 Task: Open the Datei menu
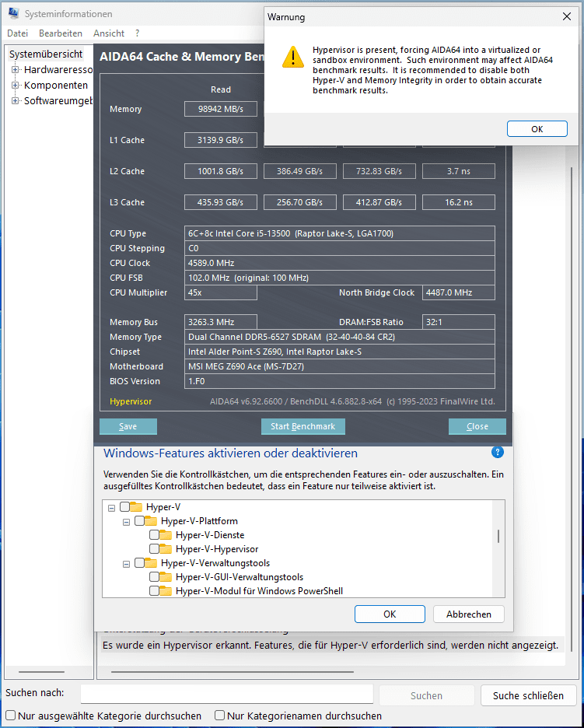[18, 33]
